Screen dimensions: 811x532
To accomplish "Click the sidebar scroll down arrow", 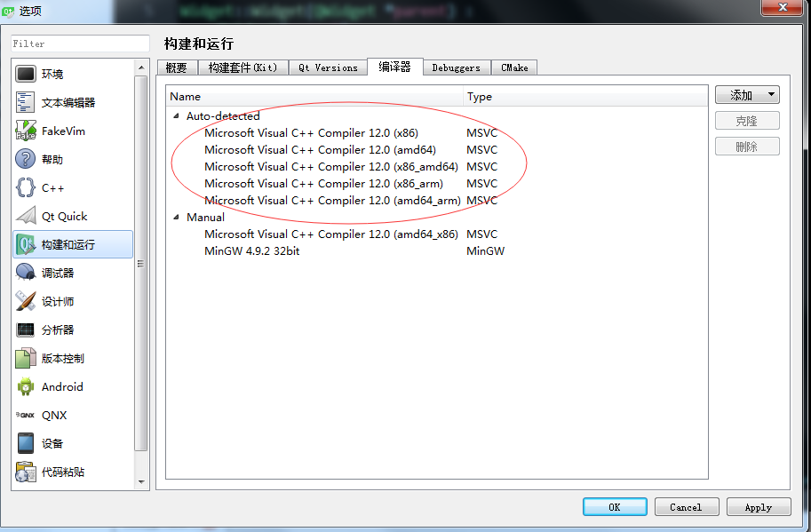I will click(141, 482).
